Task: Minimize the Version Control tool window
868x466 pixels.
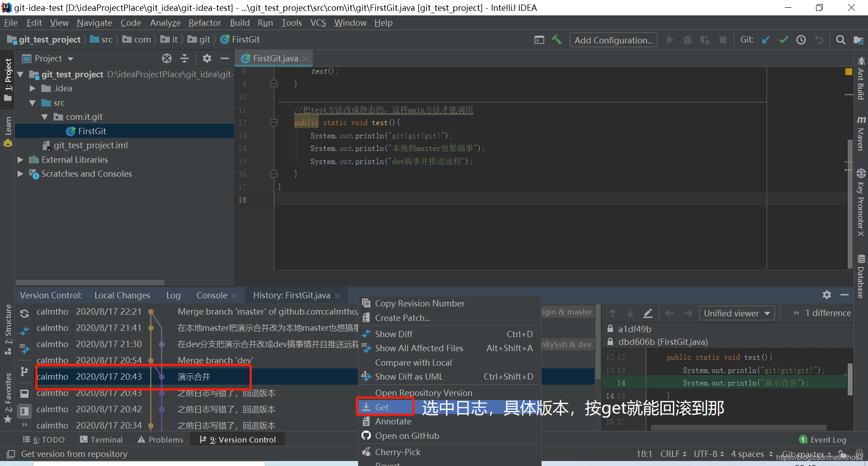Action: 844,295
